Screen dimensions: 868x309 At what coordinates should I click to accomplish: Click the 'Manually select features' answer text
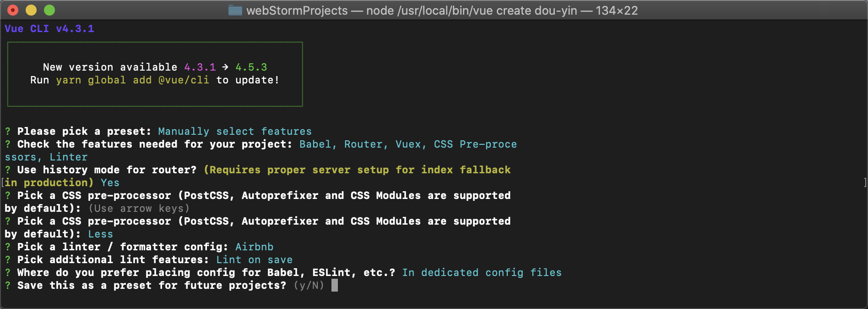[235, 132]
